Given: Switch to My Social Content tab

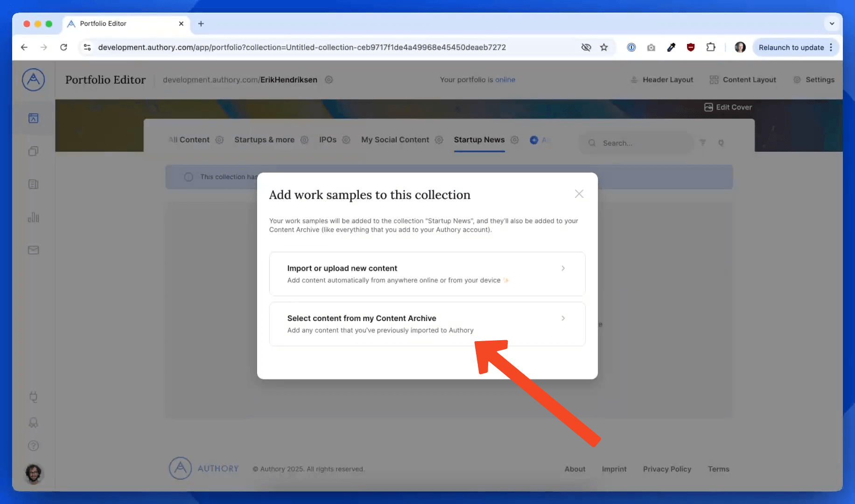Looking at the screenshot, I should [395, 140].
